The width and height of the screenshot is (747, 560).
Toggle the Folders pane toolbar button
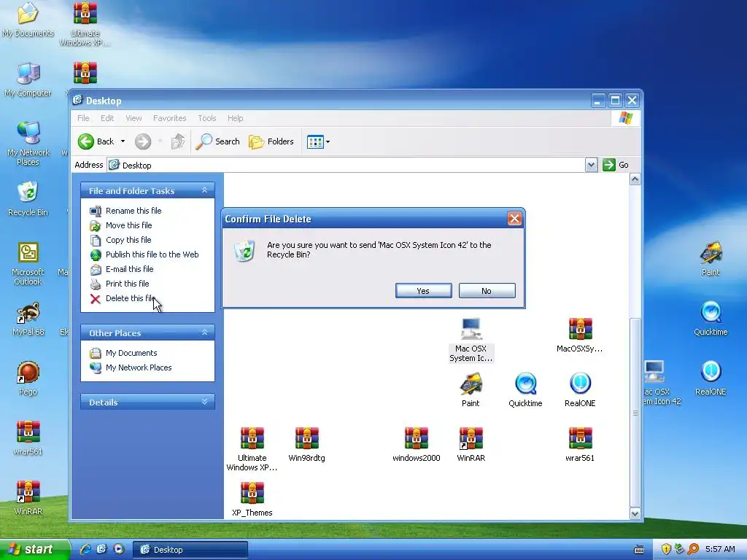point(271,141)
